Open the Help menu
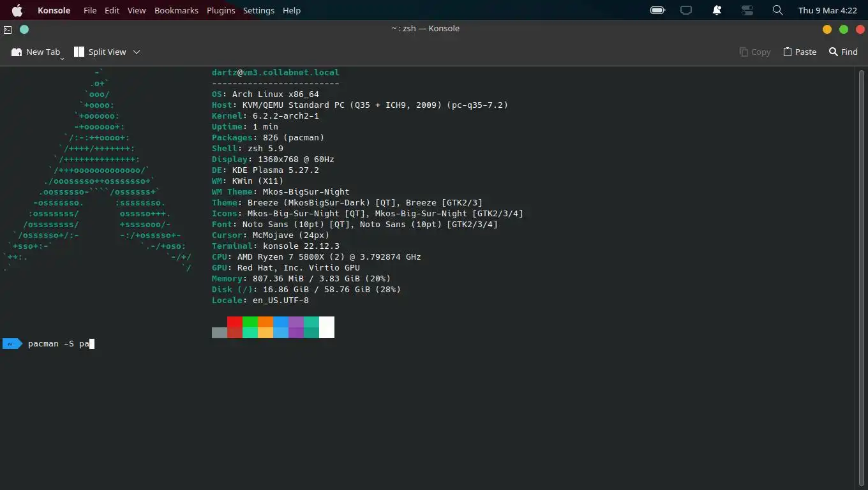The image size is (868, 490). pos(292,10)
